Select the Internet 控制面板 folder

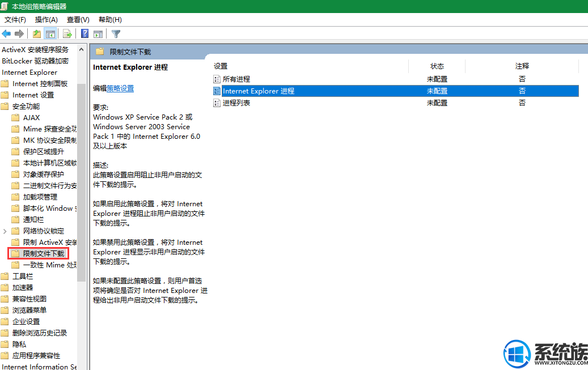[x=35, y=84]
